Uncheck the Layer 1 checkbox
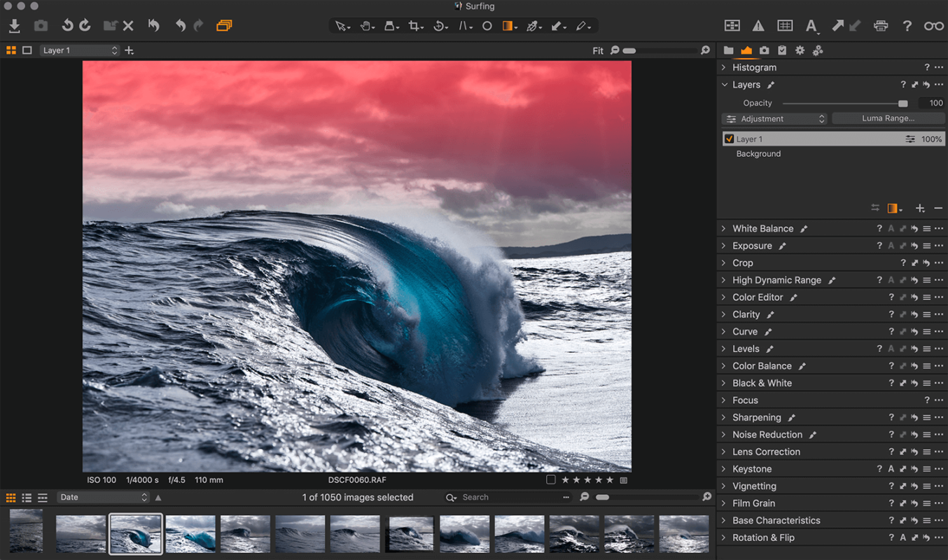This screenshot has height=560, width=948. click(x=730, y=139)
